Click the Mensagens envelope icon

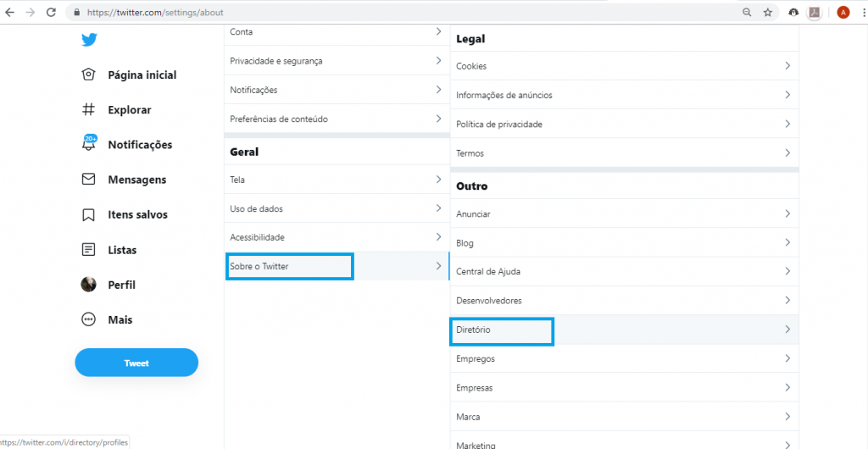(88, 179)
